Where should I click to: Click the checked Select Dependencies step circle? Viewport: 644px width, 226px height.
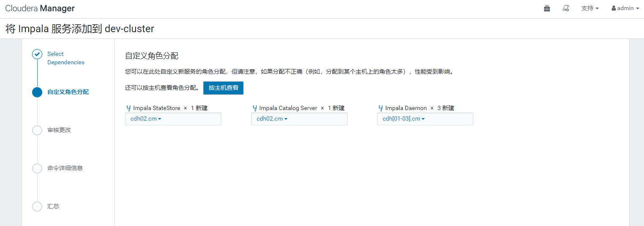pos(37,54)
